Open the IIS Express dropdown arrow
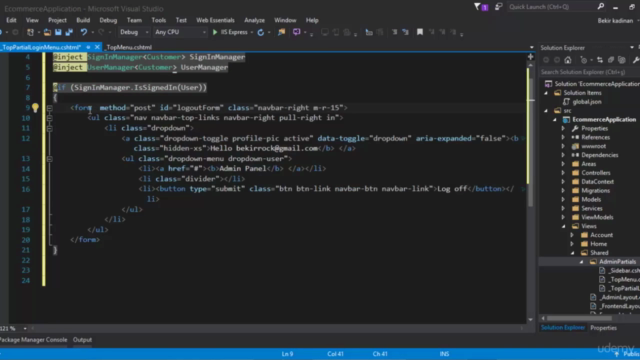 click(252, 32)
